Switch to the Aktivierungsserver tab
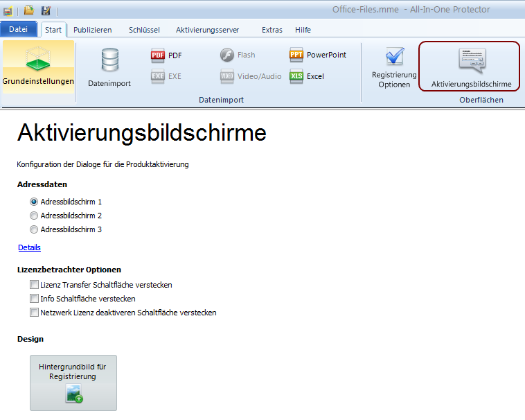Image resolution: width=525 pixels, height=420 pixels. click(208, 30)
